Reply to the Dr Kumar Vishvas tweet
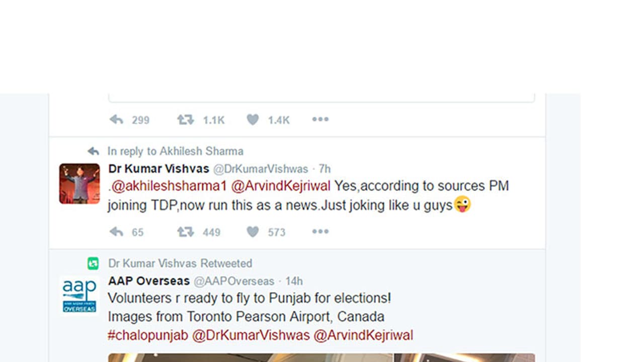 click(116, 232)
